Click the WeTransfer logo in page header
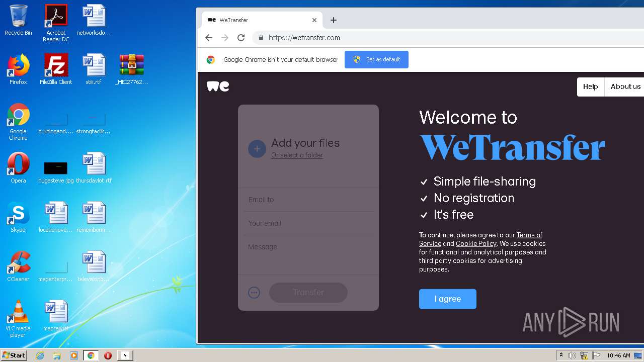Viewport: 644px width, 362px height. pos(218,86)
